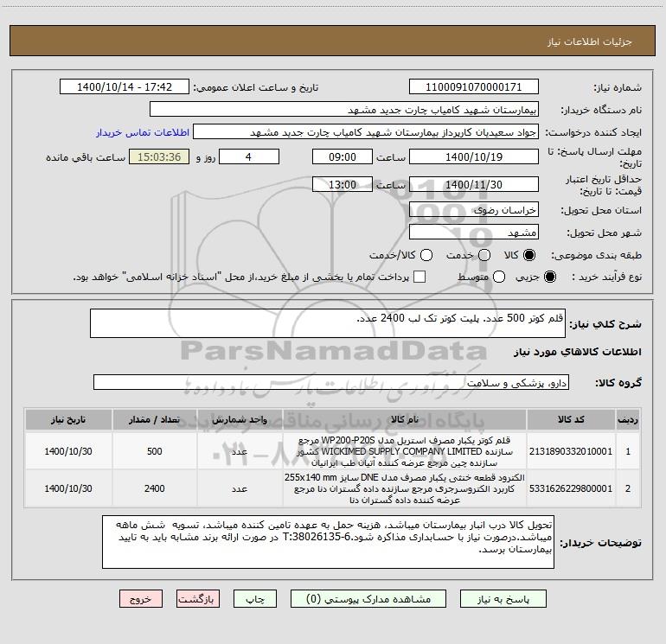Toggle the اسناد خزانه اسلامی payment checkbox

[x=419, y=277]
